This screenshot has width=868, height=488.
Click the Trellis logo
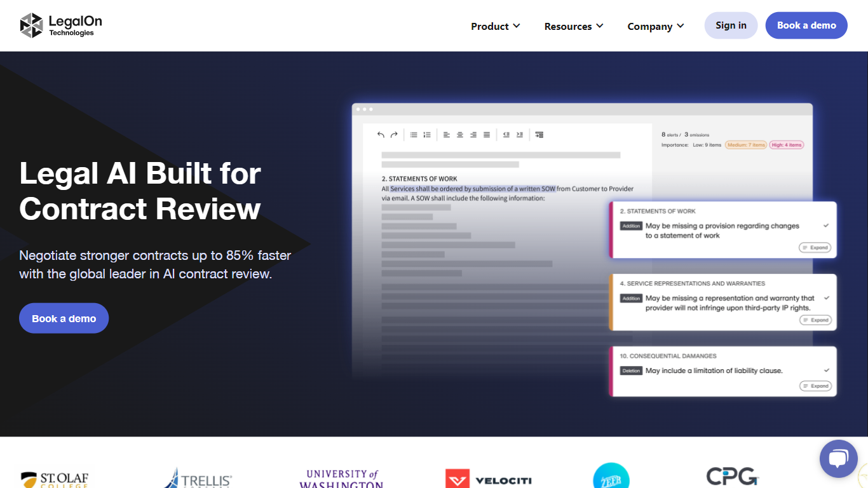(198, 478)
